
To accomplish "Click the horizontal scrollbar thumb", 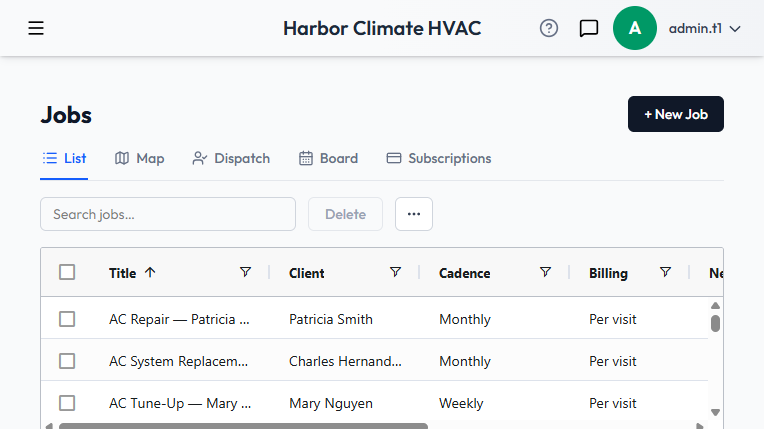I will point(243,426).
